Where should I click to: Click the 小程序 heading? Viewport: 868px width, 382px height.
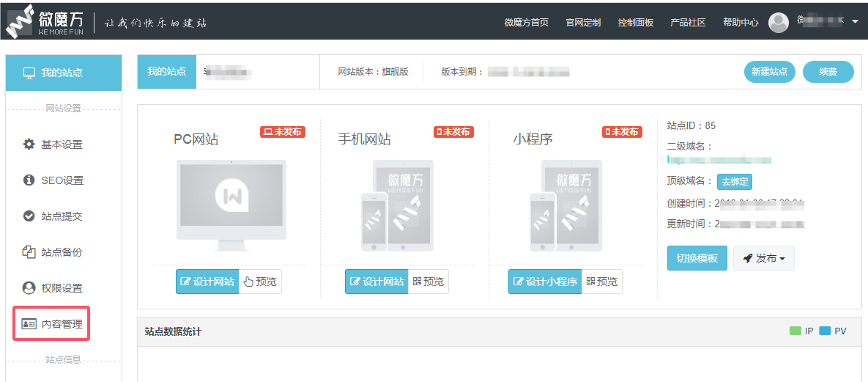point(533,139)
